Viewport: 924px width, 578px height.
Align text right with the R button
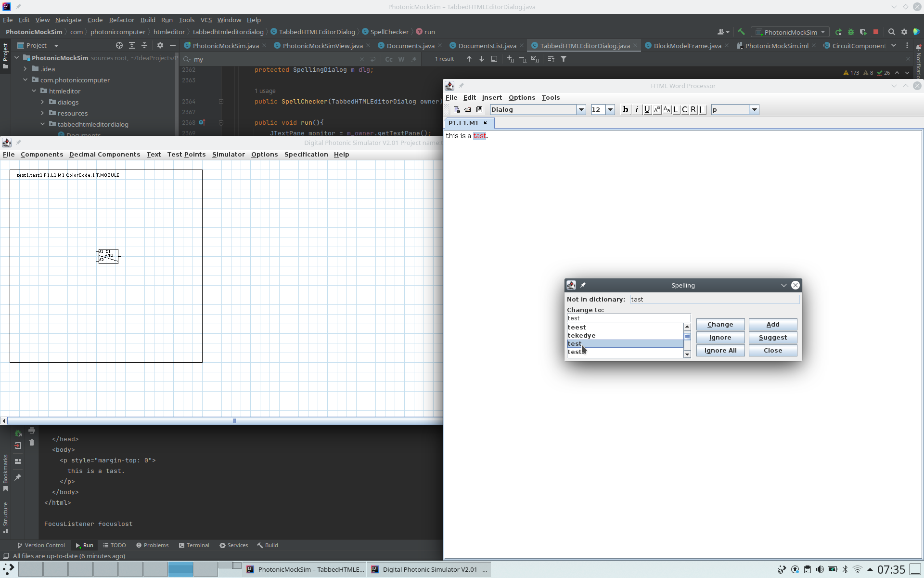[x=693, y=110]
